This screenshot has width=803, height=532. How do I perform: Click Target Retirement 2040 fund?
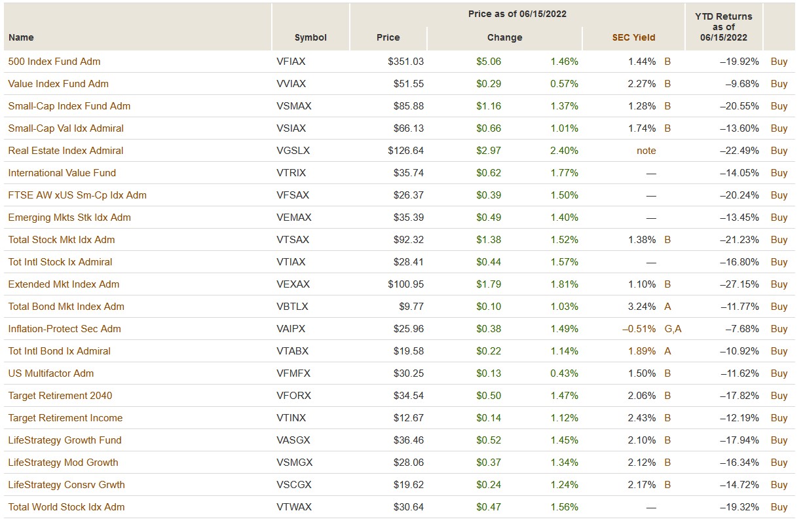click(x=60, y=396)
